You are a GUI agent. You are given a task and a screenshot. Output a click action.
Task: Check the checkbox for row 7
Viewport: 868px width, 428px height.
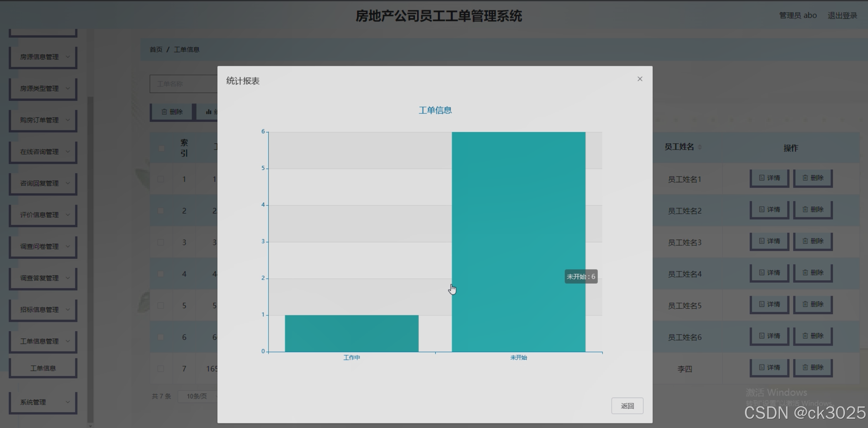[x=161, y=369]
